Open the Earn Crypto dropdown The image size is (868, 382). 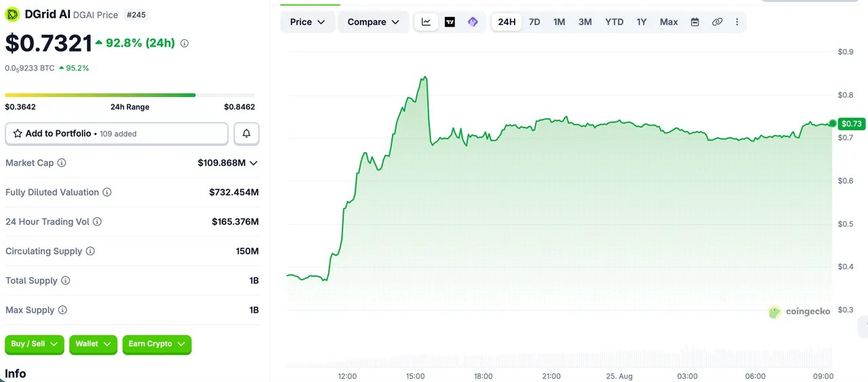[x=157, y=344]
